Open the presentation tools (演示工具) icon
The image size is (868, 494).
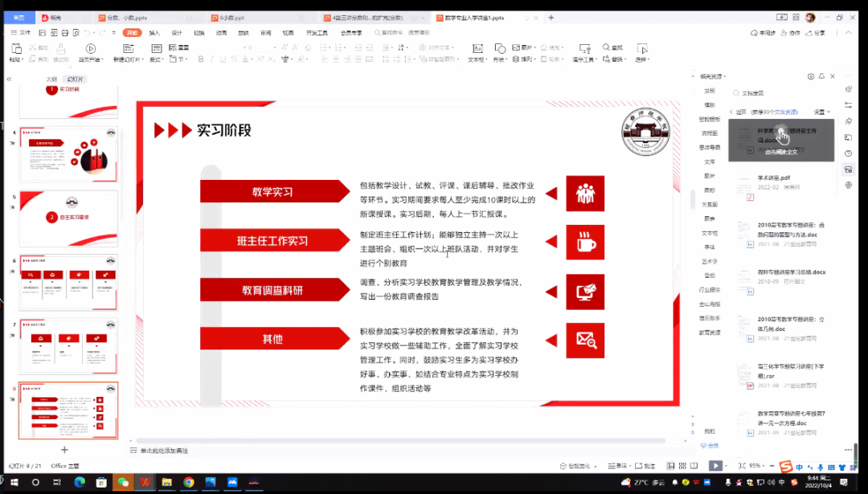[x=583, y=50]
